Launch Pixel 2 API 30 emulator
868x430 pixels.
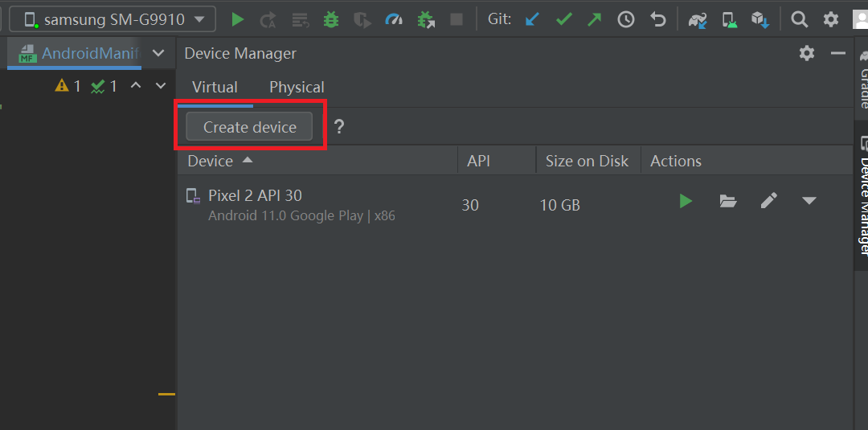click(x=686, y=201)
